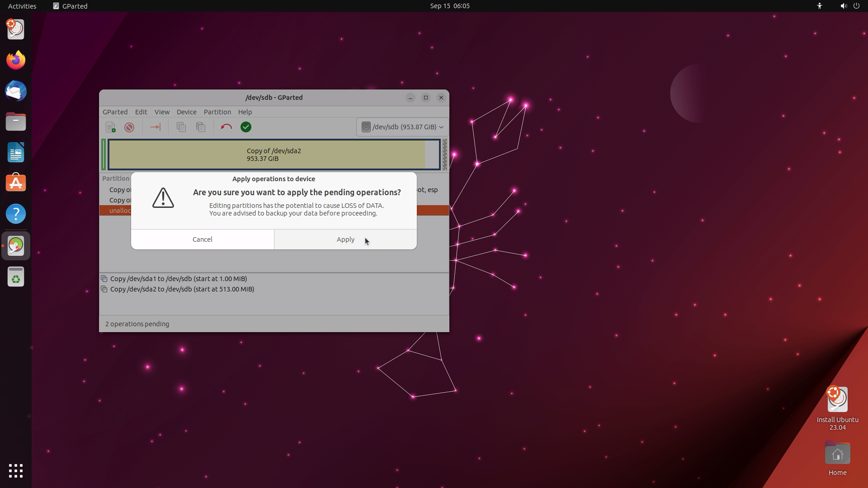Select the Home folder desktop icon
The width and height of the screenshot is (868, 488).
837,458
